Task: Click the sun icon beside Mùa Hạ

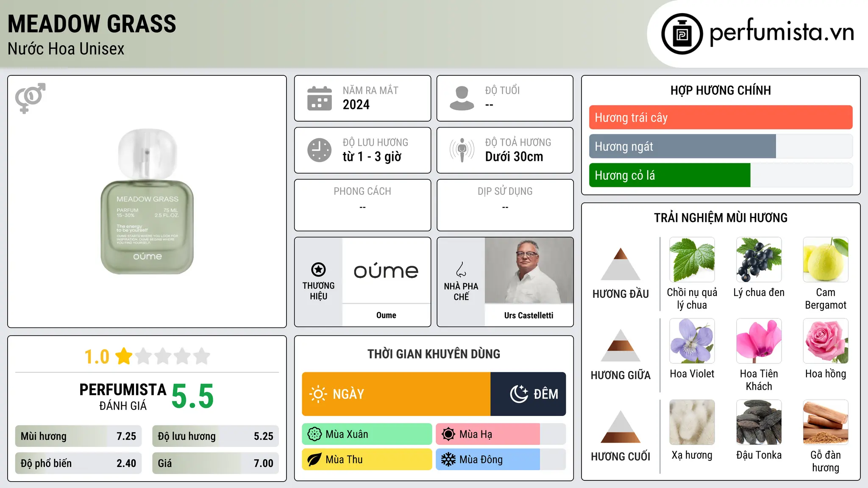Action: click(x=448, y=434)
